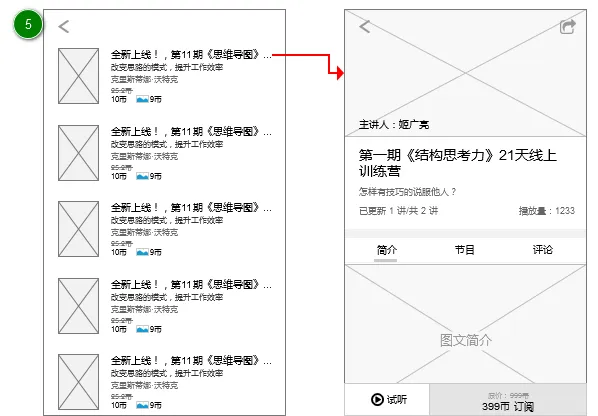The height and width of the screenshot is (416, 598).
Task: Select the 《结构思考力》21天线上训练营 title
Action: click(457, 163)
